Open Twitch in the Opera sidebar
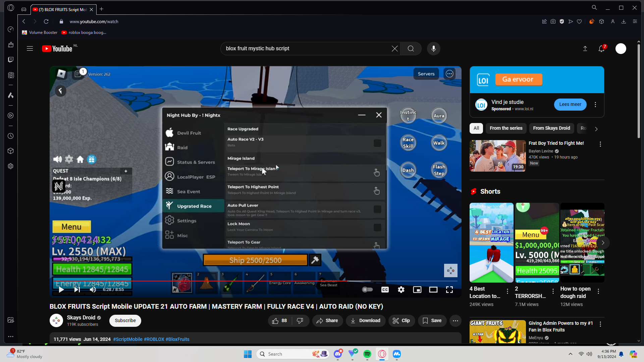The image size is (644, 362). coord(11,60)
